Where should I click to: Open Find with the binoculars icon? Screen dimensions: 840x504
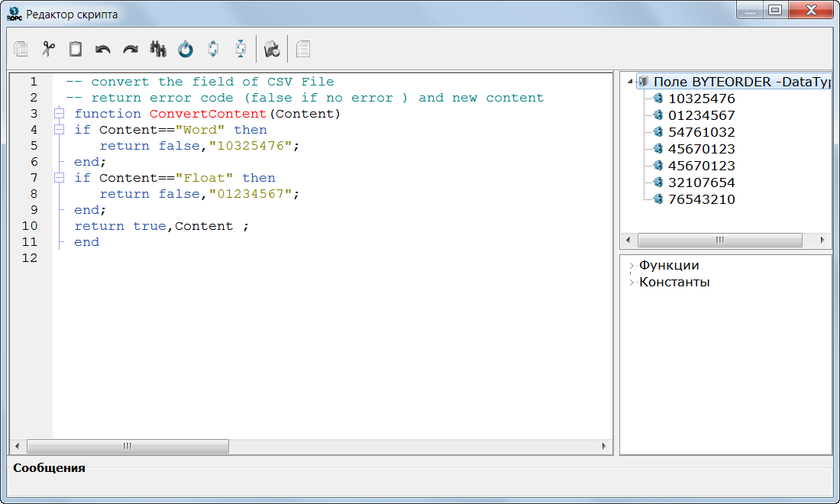pyautogui.click(x=158, y=50)
